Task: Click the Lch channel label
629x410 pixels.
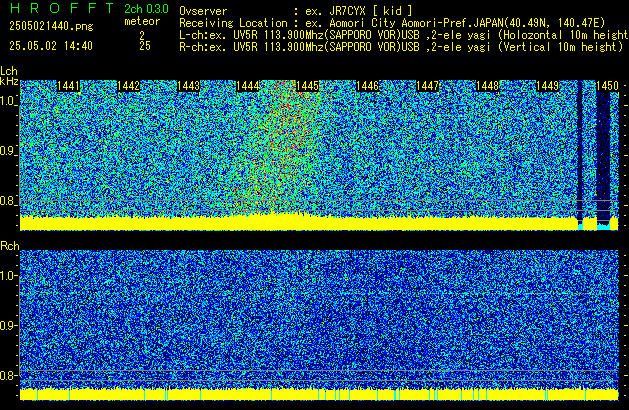Action: coord(9,71)
